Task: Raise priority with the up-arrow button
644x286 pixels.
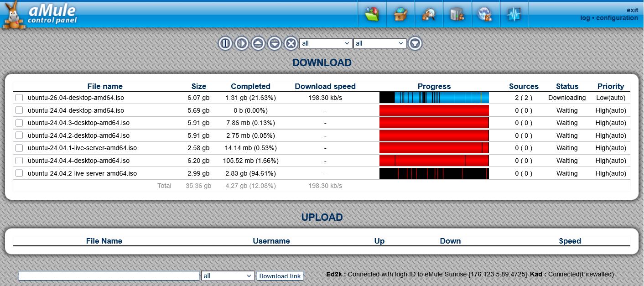Action: 258,43
